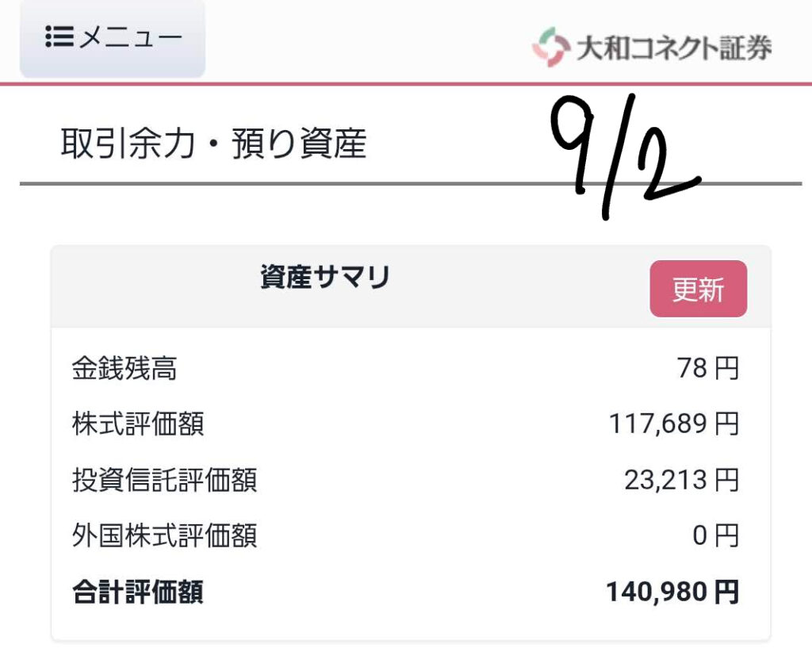Select the 金銭残高 row label
The width and height of the screenshot is (812, 652).
124,368
